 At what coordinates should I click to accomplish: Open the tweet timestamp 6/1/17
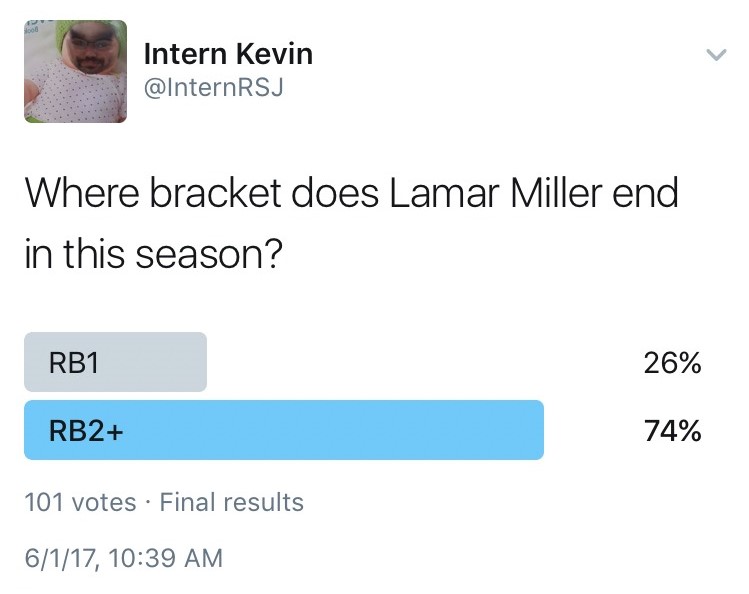point(62,558)
